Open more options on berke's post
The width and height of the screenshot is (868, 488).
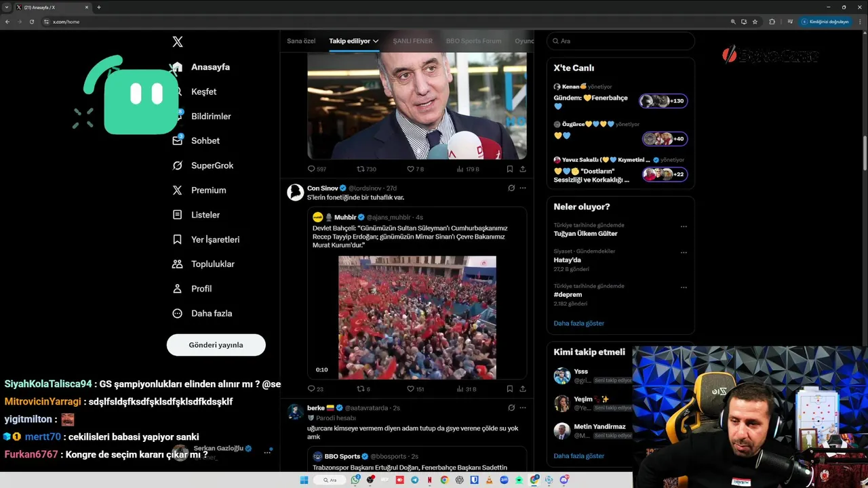(x=523, y=408)
